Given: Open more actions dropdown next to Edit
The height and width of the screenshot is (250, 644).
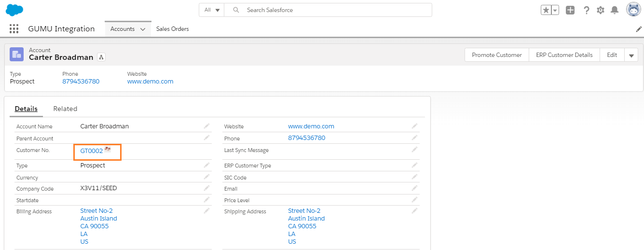Looking at the screenshot, I should [x=631, y=55].
